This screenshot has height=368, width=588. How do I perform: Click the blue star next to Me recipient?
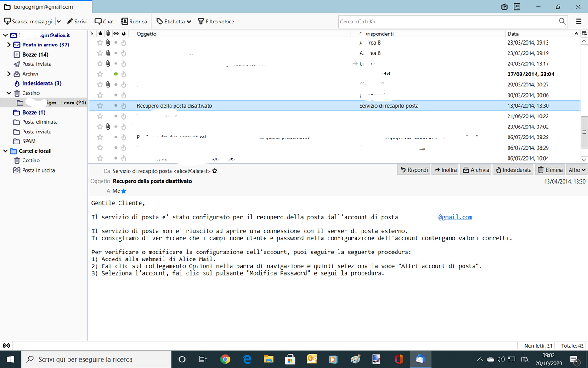tap(124, 191)
